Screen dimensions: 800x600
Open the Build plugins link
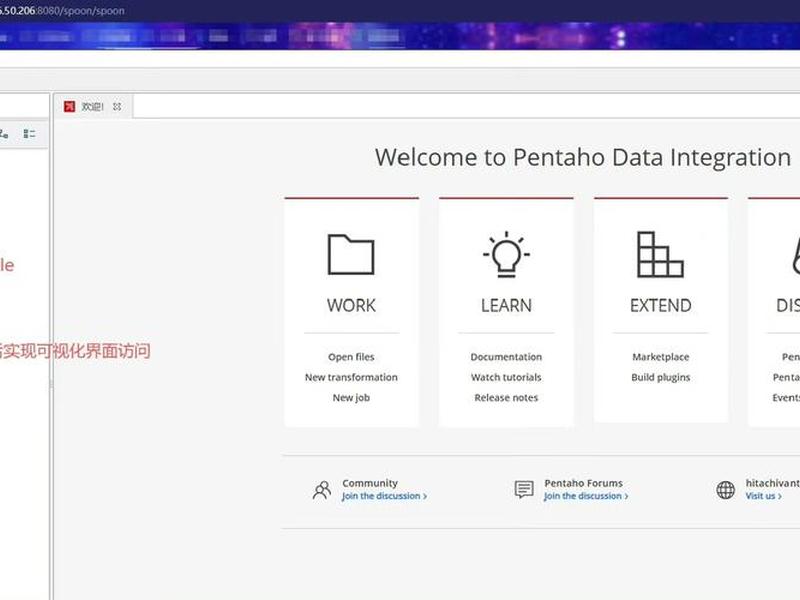coord(661,377)
